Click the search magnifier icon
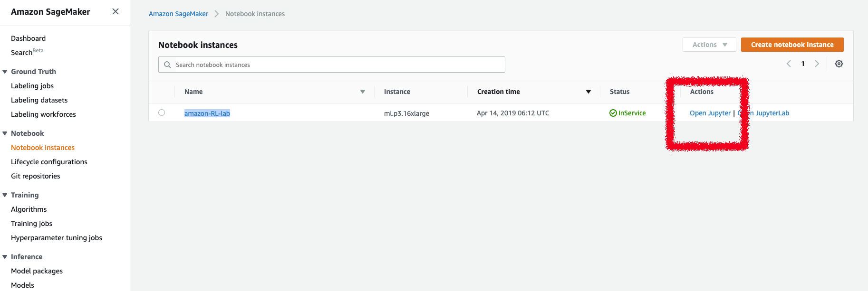This screenshot has width=868, height=291. click(x=167, y=65)
